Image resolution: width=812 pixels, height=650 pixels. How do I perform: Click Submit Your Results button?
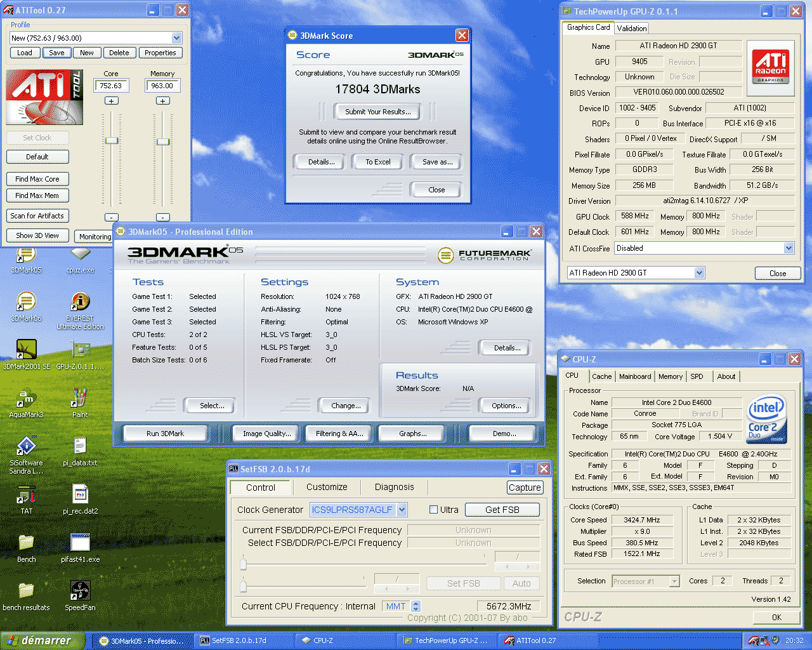tap(378, 112)
